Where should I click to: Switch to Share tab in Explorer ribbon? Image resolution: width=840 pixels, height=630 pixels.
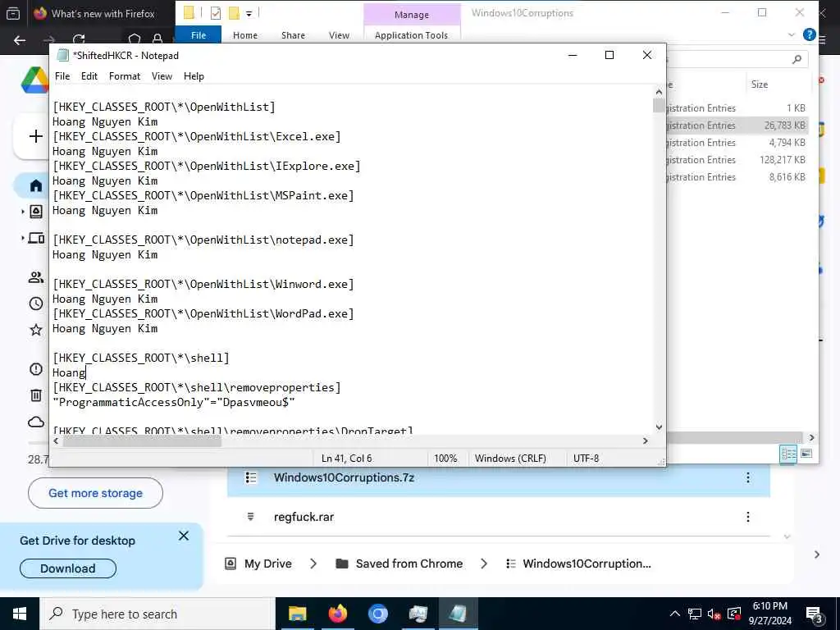point(293,34)
